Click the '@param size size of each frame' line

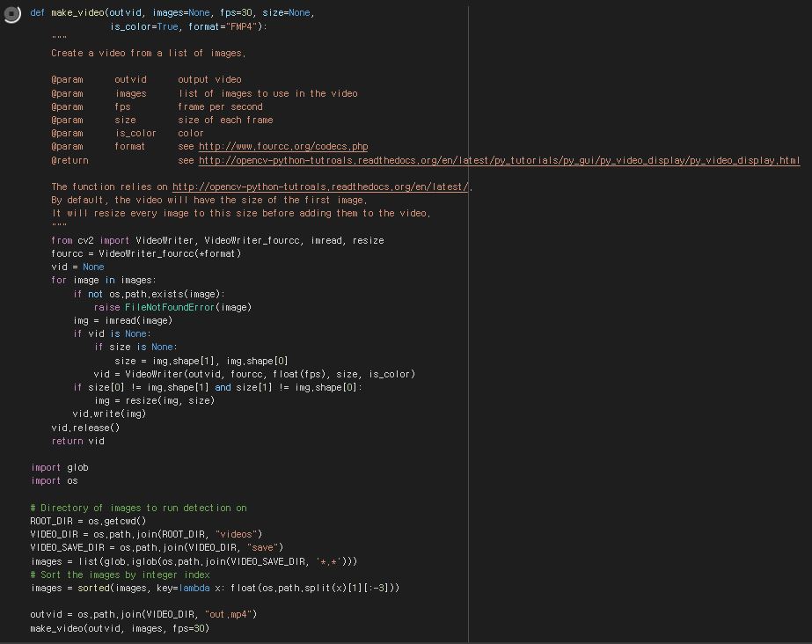(162, 121)
